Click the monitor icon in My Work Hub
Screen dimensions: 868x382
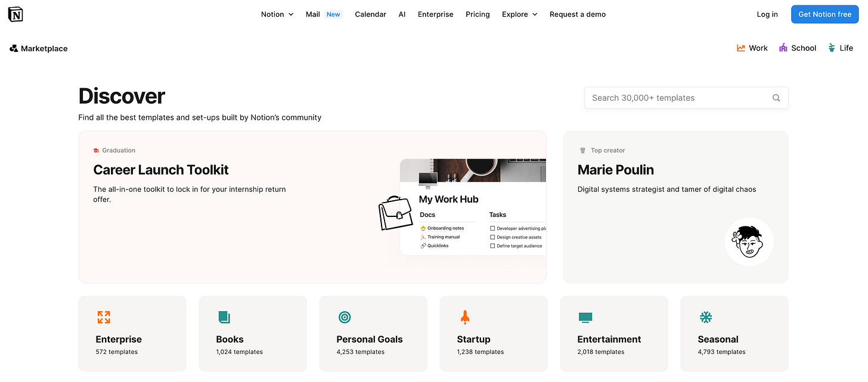[428, 180]
